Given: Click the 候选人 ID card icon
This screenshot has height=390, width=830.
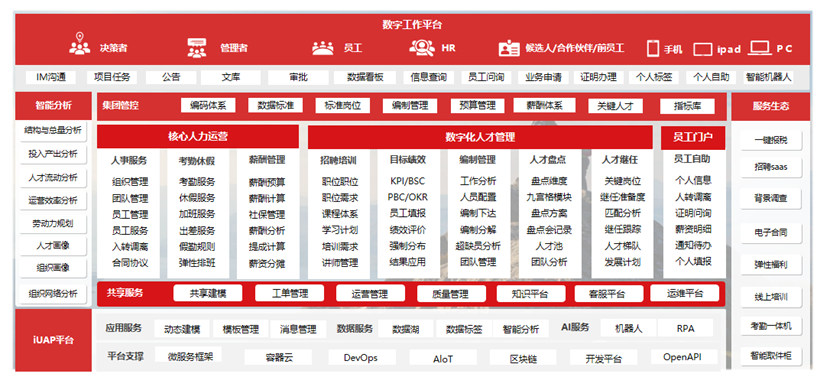Looking at the screenshot, I should (509, 48).
